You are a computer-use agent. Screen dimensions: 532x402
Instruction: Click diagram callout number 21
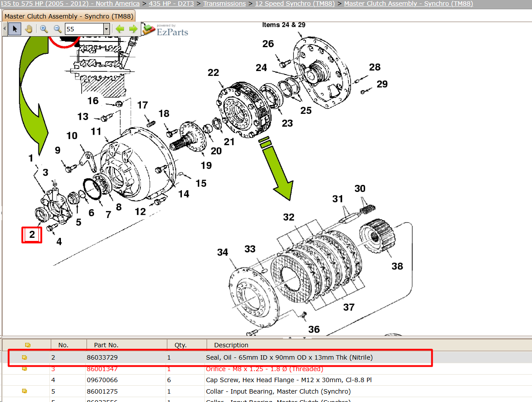coord(229,142)
